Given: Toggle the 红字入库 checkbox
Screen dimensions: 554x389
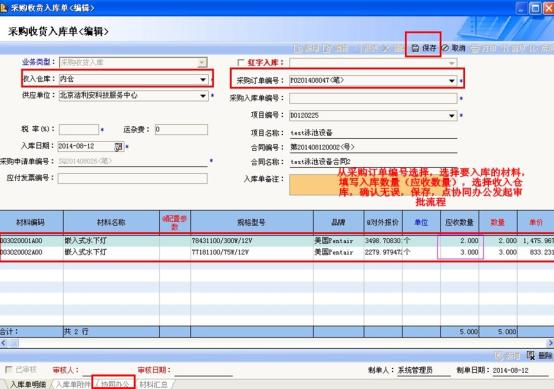Looking at the screenshot, I should tap(241, 63).
